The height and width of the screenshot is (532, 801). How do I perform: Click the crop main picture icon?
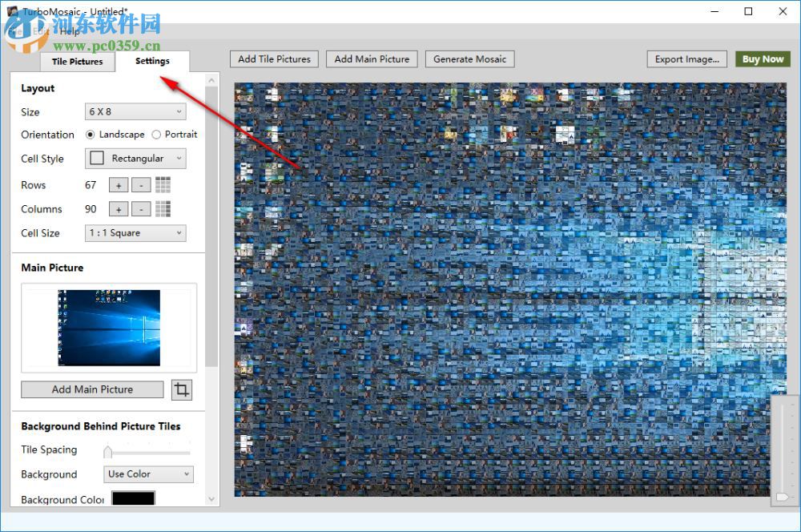point(181,390)
